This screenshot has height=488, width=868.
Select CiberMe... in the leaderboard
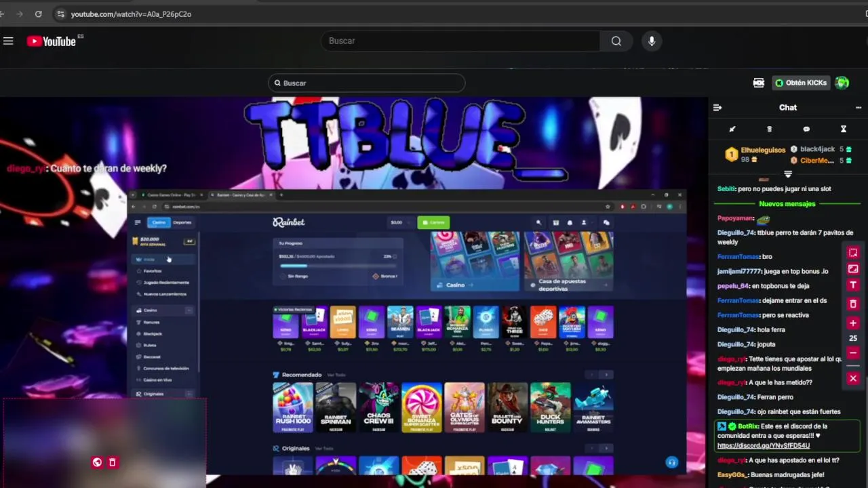(817, 161)
